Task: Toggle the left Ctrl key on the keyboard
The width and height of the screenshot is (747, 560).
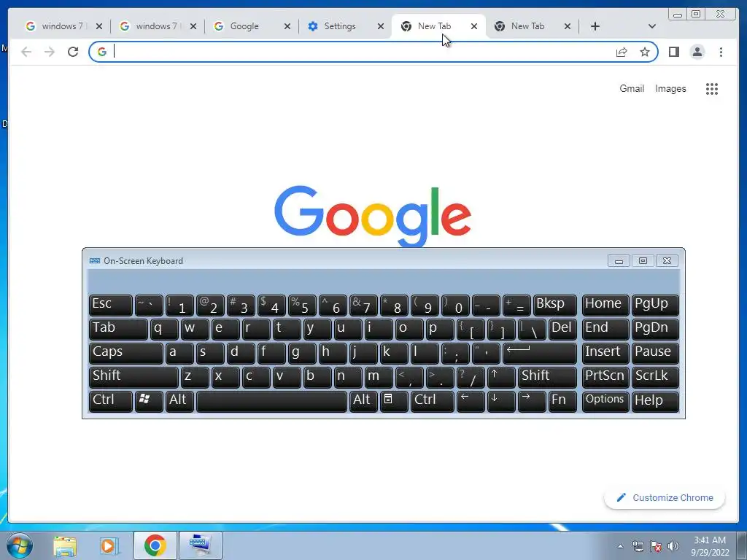Action: click(x=111, y=402)
